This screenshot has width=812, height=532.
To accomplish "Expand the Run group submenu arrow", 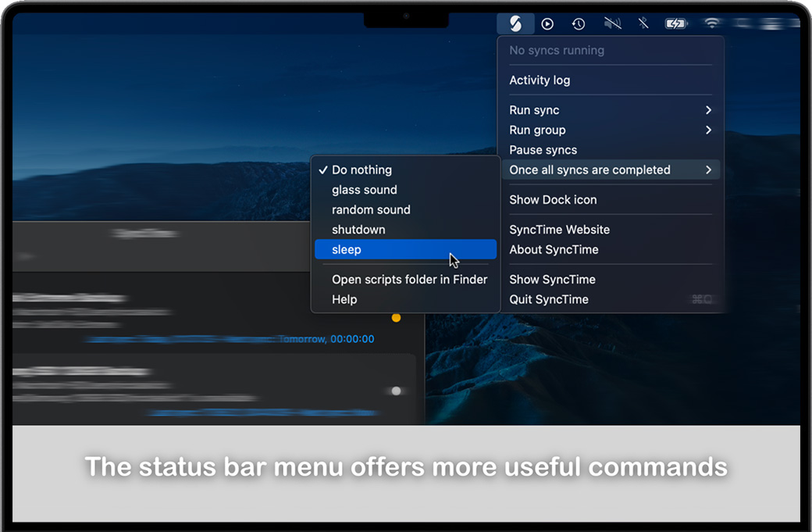I will [x=708, y=130].
